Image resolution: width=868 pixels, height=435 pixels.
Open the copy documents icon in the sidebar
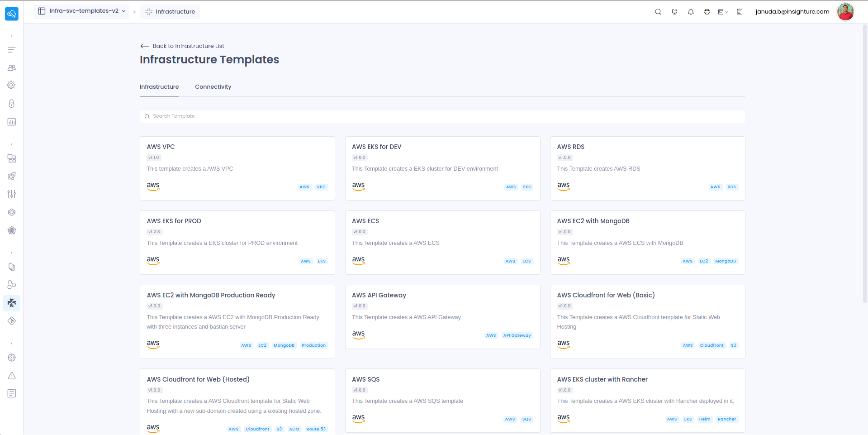(12, 267)
